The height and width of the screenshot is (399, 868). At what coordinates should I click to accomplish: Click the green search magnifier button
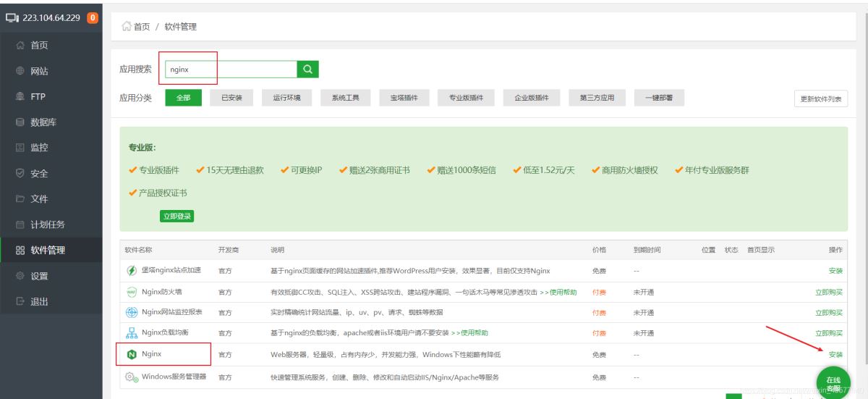click(x=307, y=69)
